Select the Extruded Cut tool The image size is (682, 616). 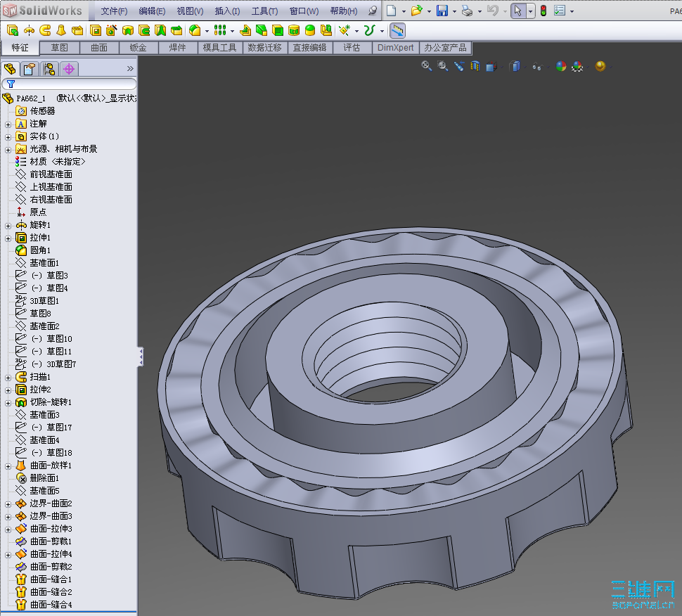pyautogui.click(x=96, y=30)
